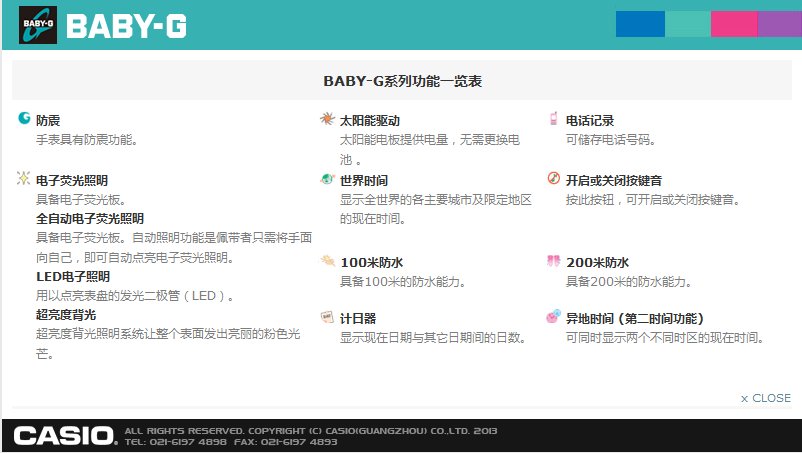Click the description 具备100米的防水能力。

[x=403, y=282]
